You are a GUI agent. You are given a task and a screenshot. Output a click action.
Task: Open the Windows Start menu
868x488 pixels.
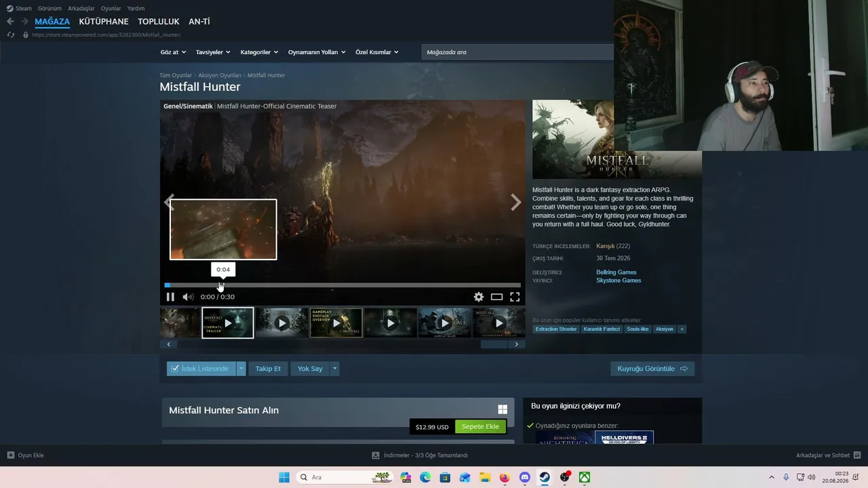284,477
